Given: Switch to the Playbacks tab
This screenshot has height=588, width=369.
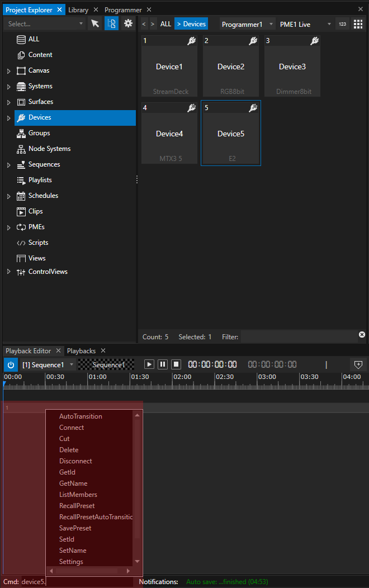Looking at the screenshot, I should pos(82,351).
